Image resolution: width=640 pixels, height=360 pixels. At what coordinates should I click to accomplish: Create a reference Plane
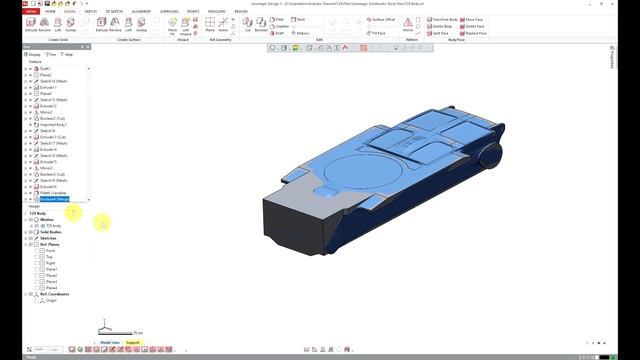[210, 24]
